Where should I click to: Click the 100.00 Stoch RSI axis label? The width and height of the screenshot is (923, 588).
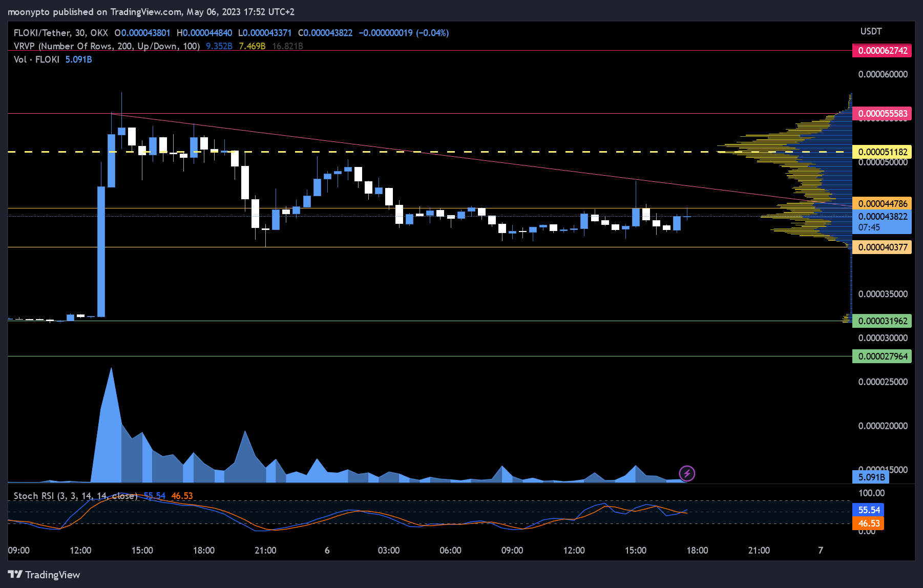[871, 493]
